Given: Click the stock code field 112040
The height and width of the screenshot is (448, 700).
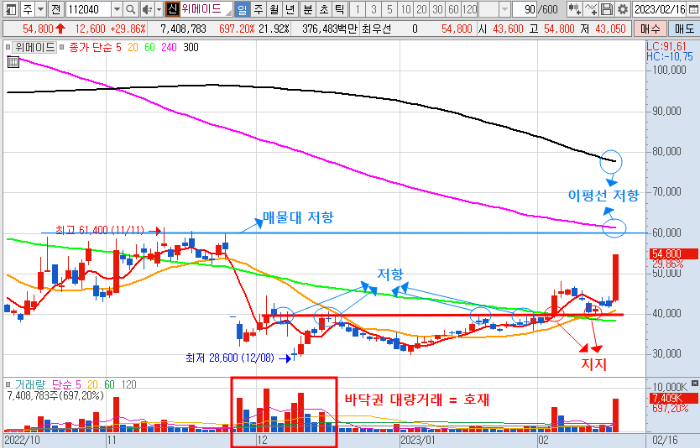Looking at the screenshot, I should point(88,9).
